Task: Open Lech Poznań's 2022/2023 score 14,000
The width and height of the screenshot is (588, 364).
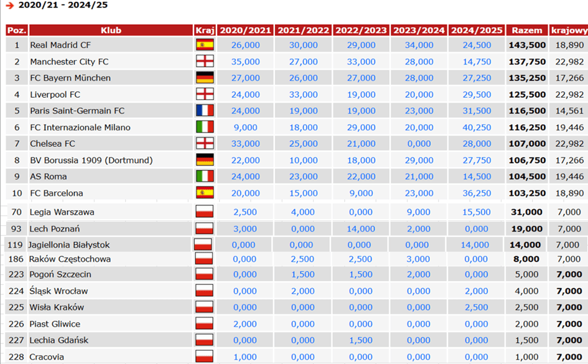Action: pyautogui.click(x=361, y=228)
